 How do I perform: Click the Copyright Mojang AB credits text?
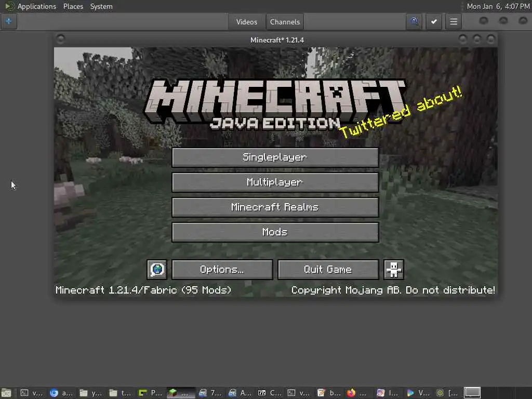393,290
